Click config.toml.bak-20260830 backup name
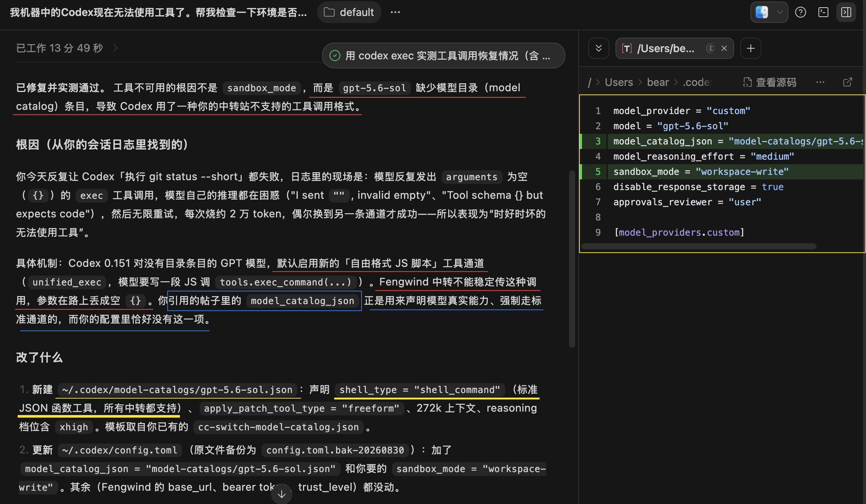 (335, 450)
